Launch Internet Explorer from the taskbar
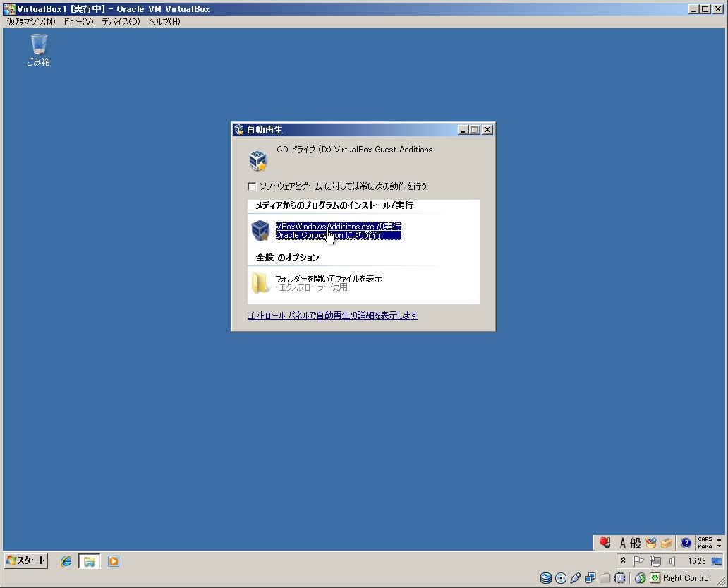This screenshot has width=728, height=588. (66, 561)
